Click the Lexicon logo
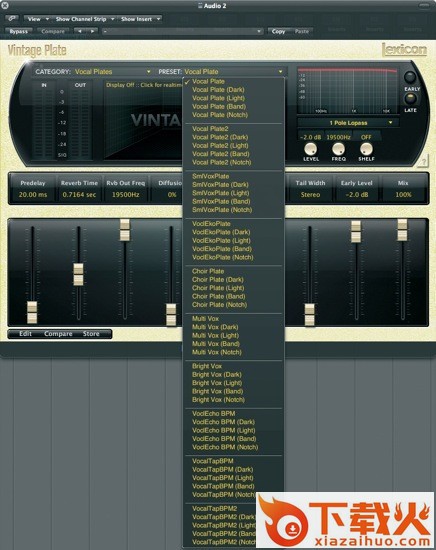The height and width of the screenshot is (550, 436). click(x=404, y=49)
